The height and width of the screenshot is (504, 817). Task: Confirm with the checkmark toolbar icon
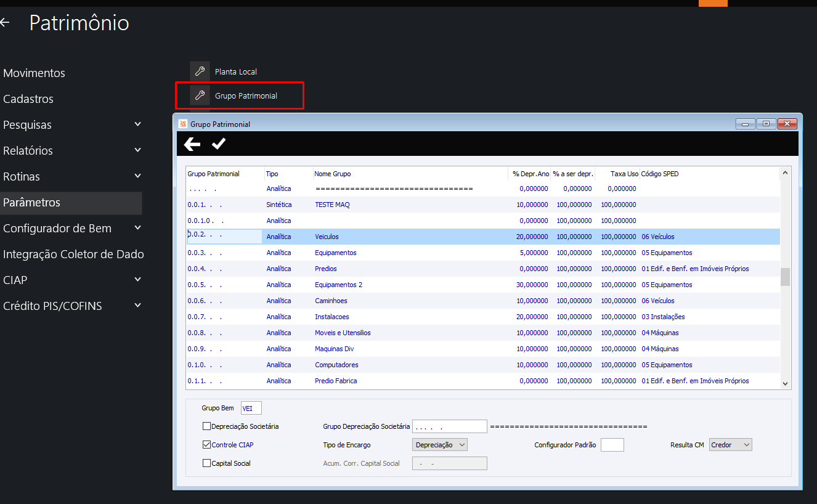(219, 144)
